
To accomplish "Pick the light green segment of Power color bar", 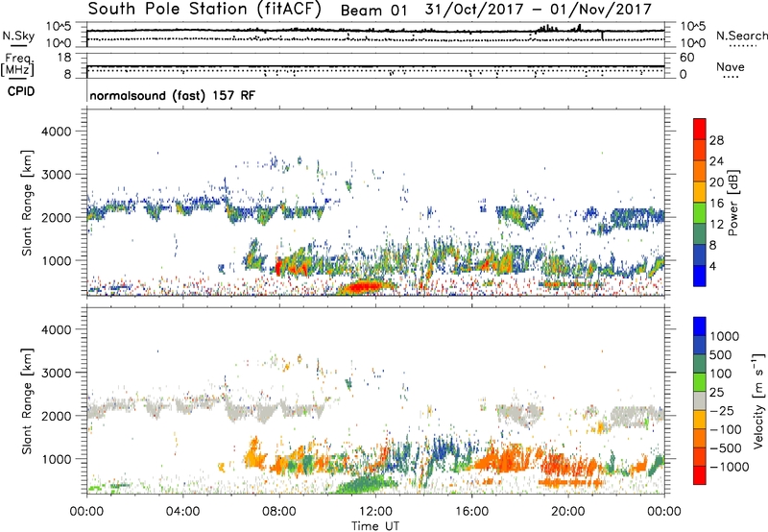I will [700, 213].
